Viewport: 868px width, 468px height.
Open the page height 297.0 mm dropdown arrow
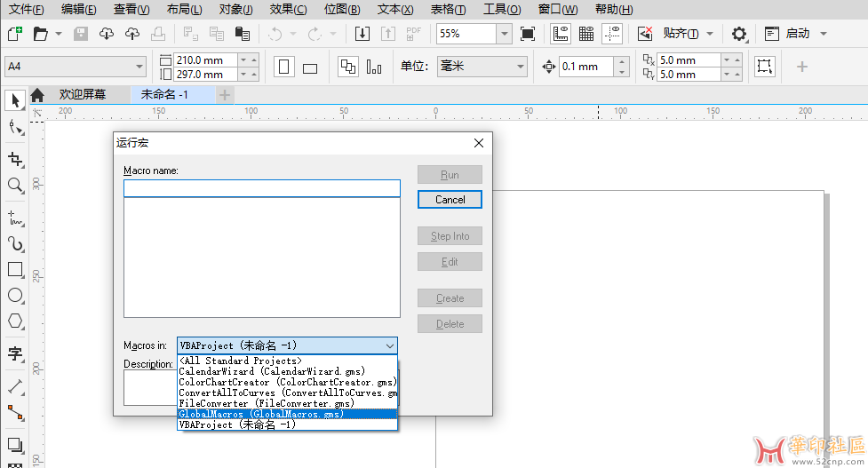point(243,74)
